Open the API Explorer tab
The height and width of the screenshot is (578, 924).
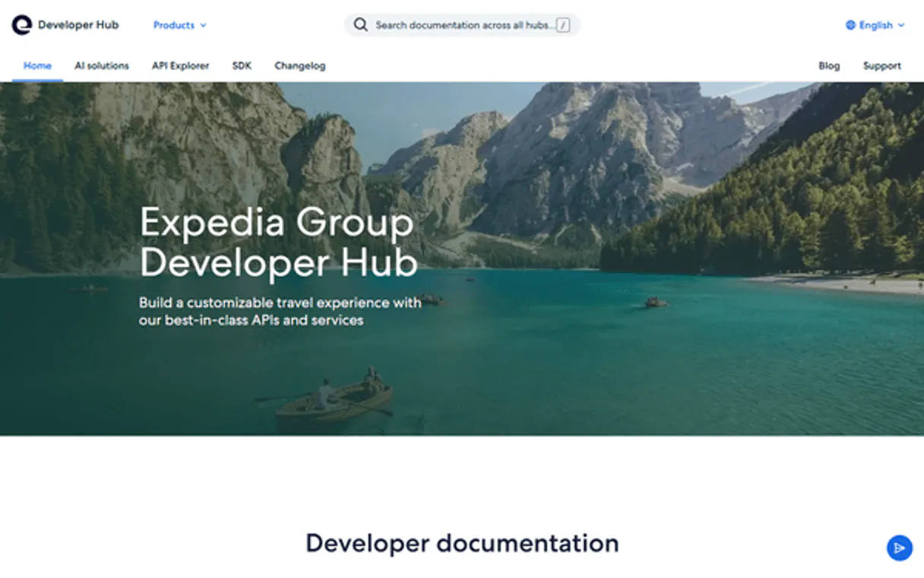pyautogui.click(x=182, y=65)
